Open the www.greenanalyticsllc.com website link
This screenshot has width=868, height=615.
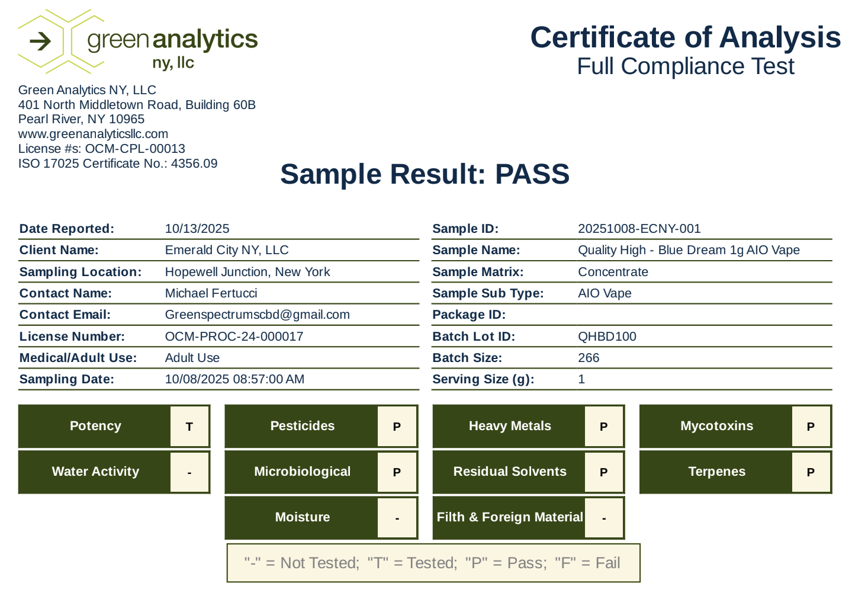click(x=93, y=134)
